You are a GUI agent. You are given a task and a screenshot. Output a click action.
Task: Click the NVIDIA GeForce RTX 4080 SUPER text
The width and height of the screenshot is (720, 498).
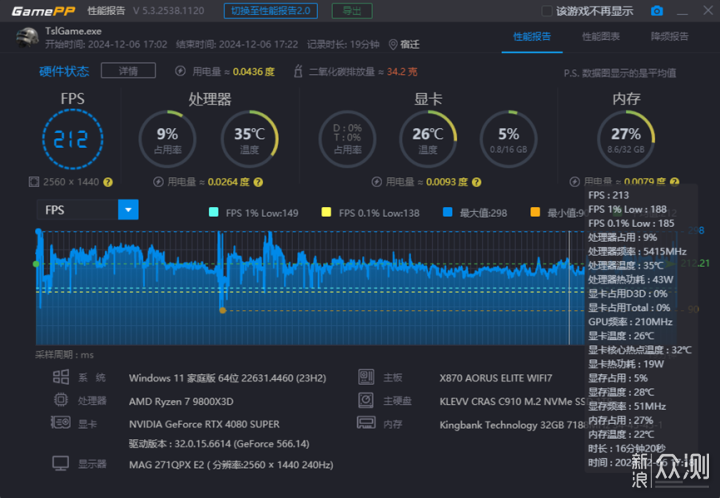(x=204, y=424)
